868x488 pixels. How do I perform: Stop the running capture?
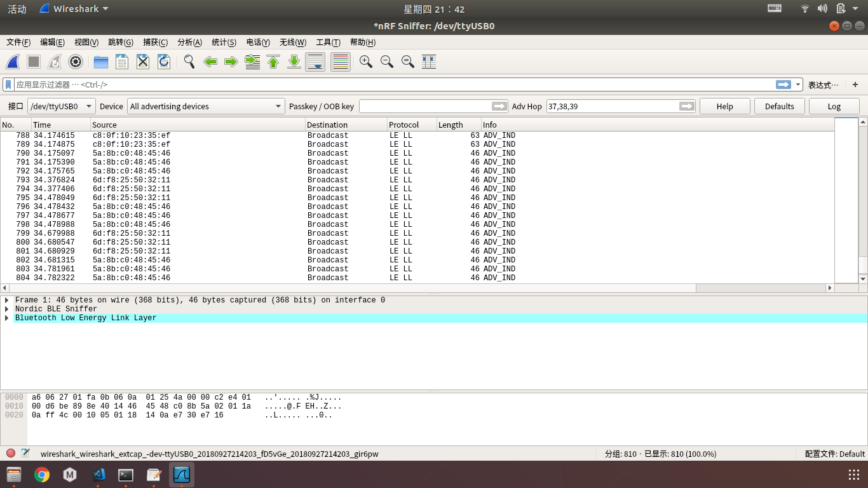click(34, 62)
